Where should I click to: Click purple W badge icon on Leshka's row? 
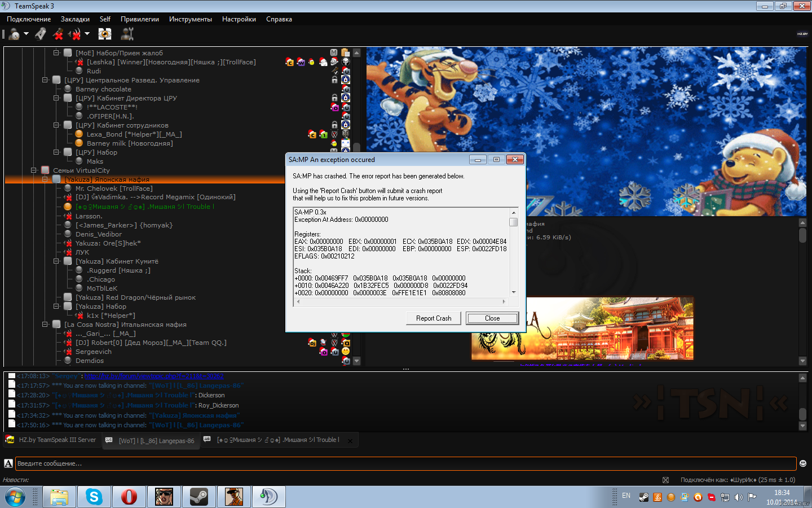point(301,62)
